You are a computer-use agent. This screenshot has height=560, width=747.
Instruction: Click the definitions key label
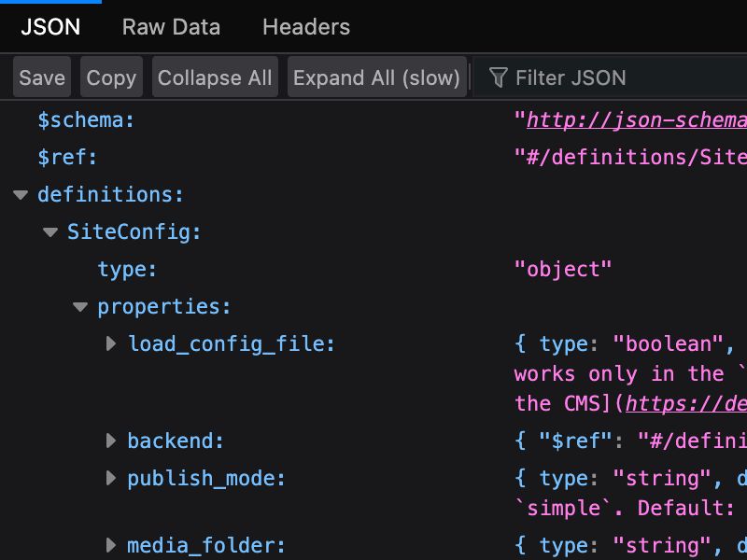coord(111,195)
